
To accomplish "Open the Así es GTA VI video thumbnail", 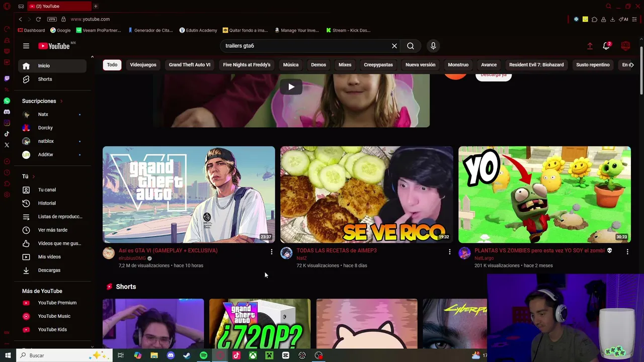I will (189, 195).
